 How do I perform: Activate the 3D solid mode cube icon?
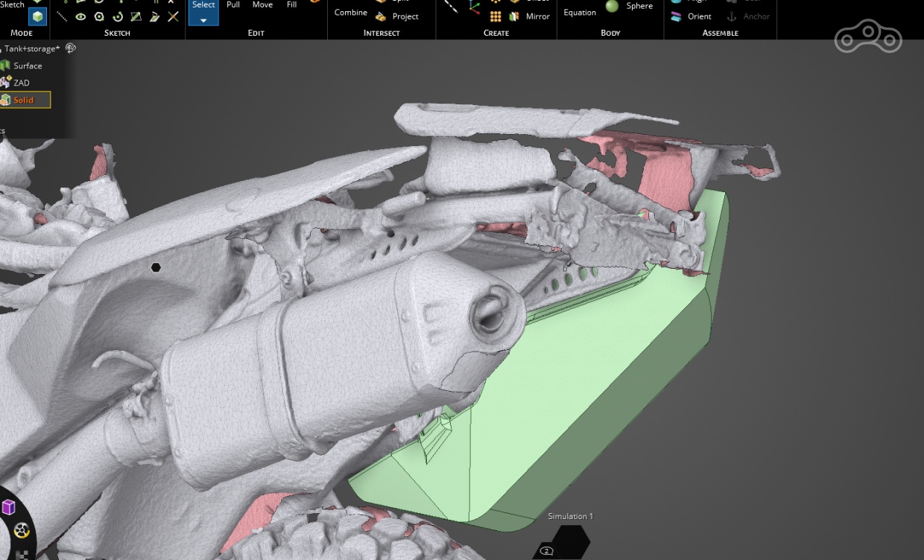[x=37, y=16]
